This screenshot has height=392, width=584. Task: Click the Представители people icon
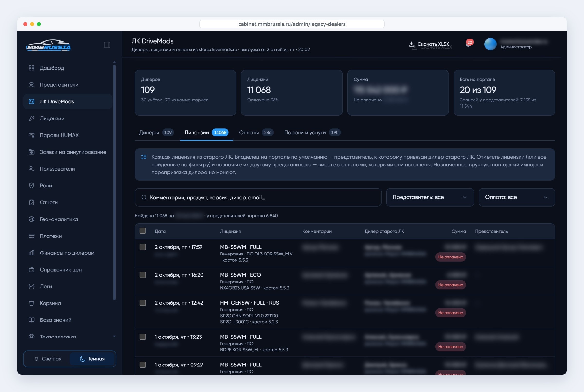tap(31, 84)
